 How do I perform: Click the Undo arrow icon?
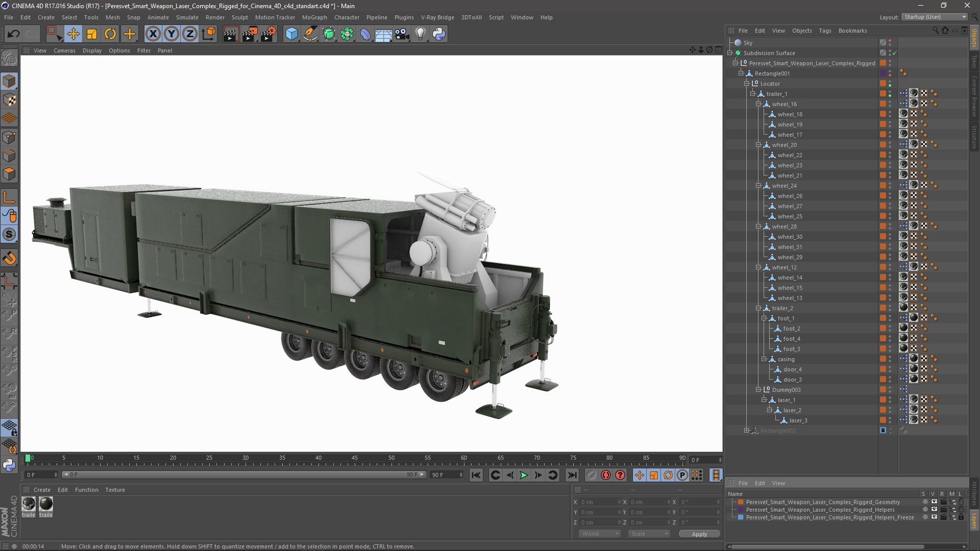coord(14,34)
